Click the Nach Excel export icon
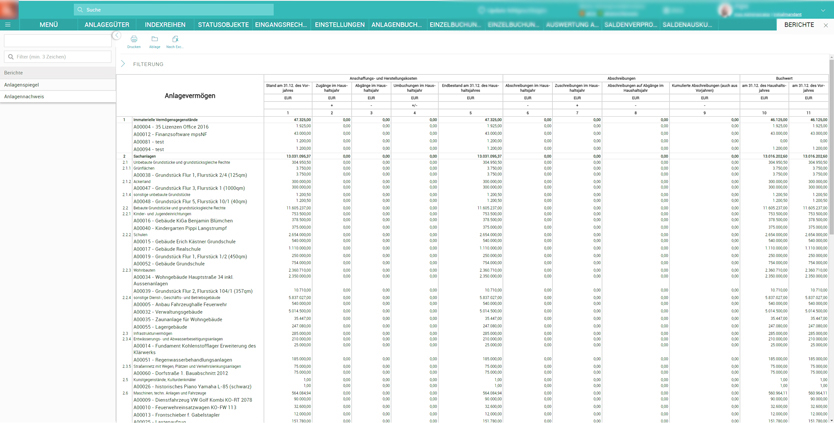The height and width of the screenshot is (423, 834). 174,40
